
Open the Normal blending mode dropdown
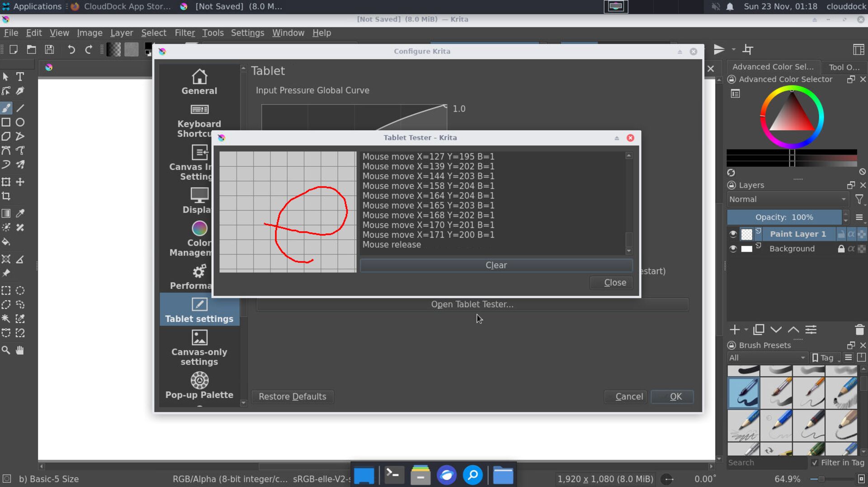[788, 199]
